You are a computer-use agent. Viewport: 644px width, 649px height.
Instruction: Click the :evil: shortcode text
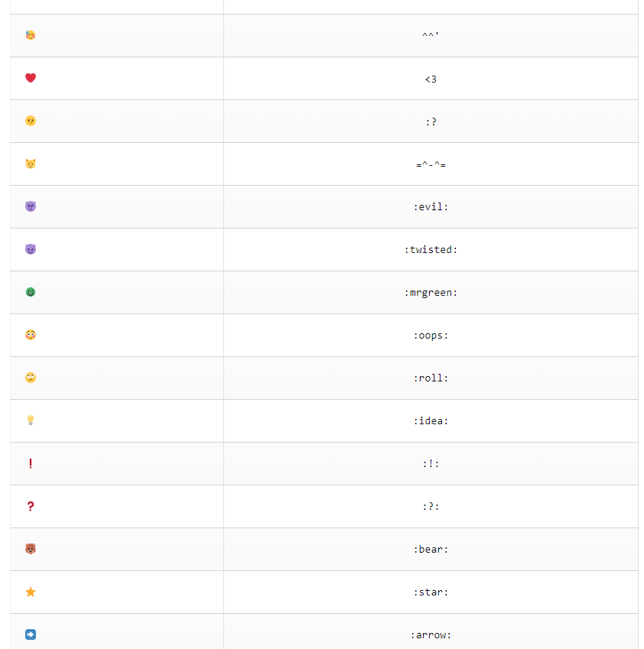[431, 206]
